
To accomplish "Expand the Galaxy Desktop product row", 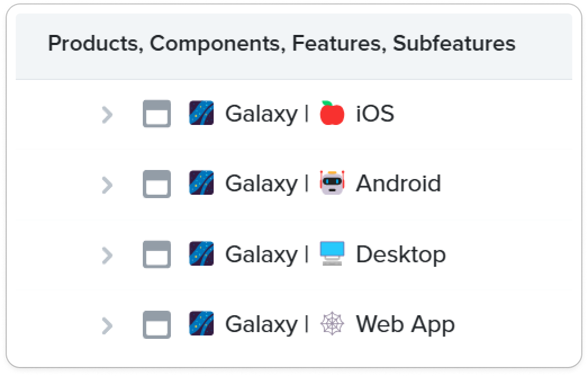I will (x=107, y=256).
